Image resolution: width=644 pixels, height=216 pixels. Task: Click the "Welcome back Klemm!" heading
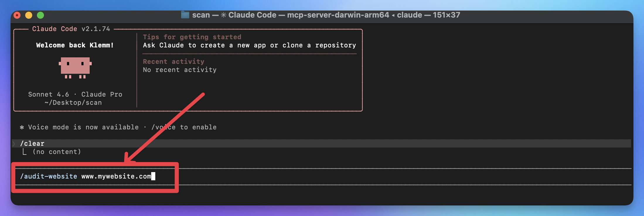(75, 45)
